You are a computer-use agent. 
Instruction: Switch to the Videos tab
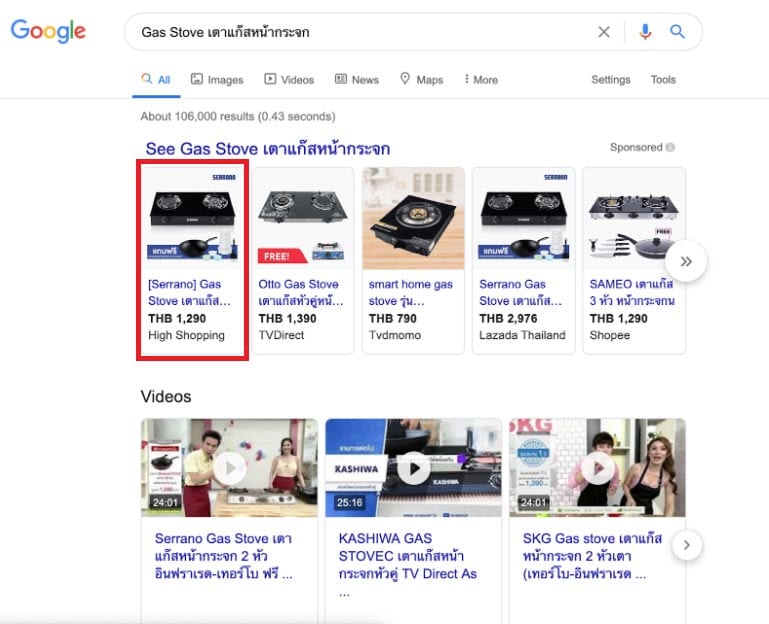coord(289,79)
